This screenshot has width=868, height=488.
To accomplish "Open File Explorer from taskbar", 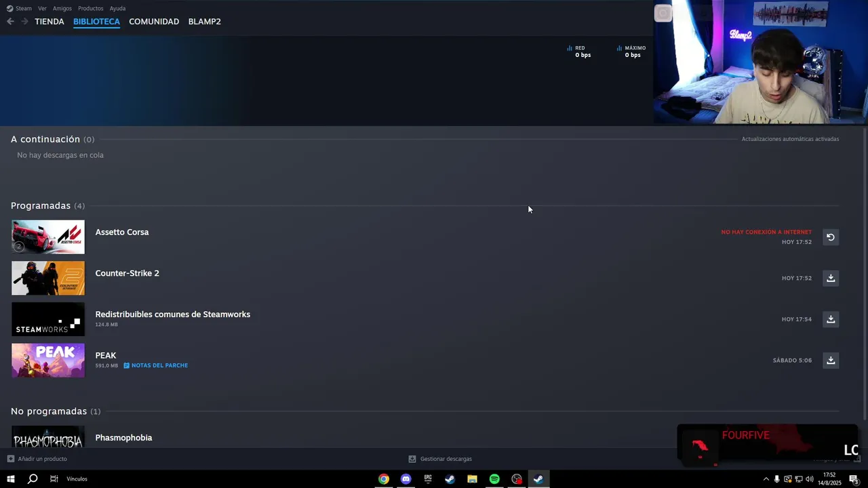I will (x=472, y=479).
